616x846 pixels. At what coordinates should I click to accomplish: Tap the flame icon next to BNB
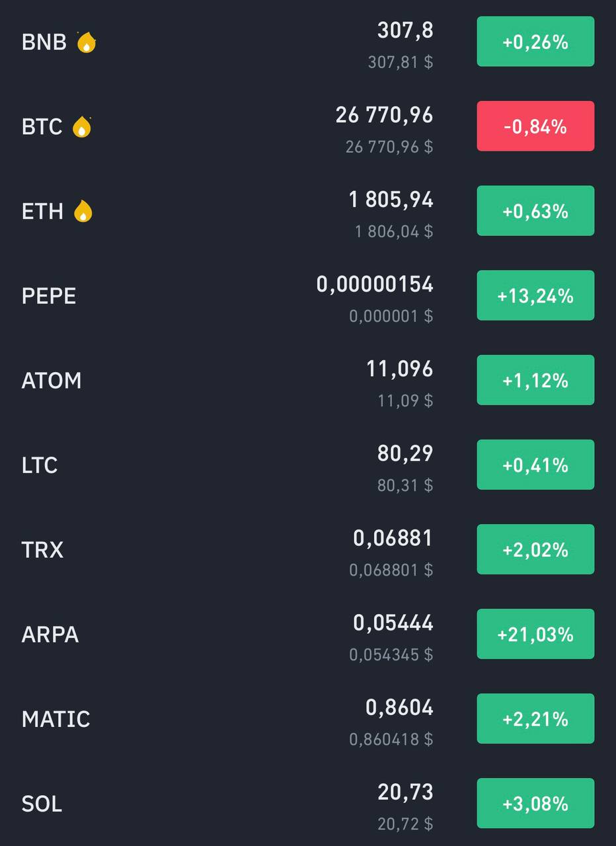pyautogui.click(x=86, y=42)
